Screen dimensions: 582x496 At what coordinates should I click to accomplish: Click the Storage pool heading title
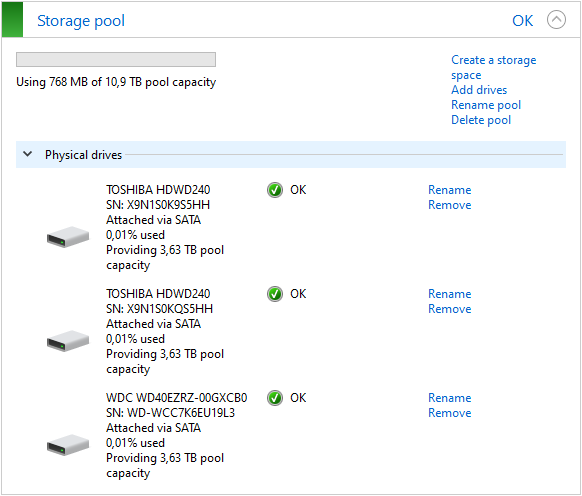[x=81, y=21]
